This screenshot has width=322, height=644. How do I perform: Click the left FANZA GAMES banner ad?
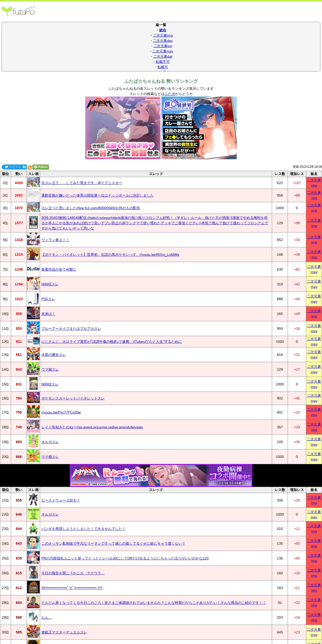coord(123,128)
